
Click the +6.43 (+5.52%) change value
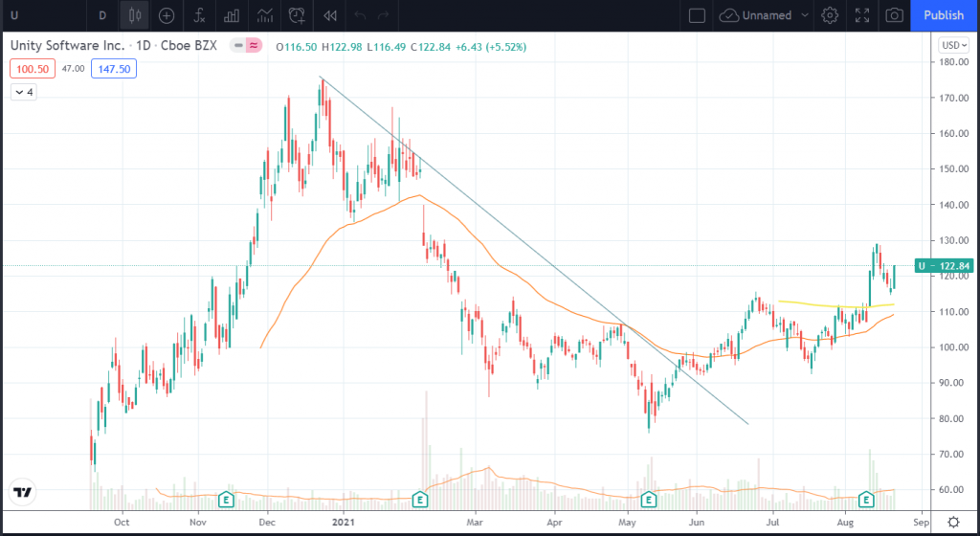(x=491, y=47)
